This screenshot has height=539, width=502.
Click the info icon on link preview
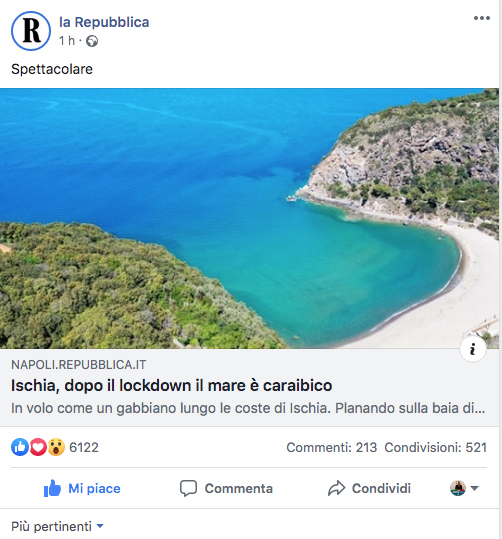[473, 349]
